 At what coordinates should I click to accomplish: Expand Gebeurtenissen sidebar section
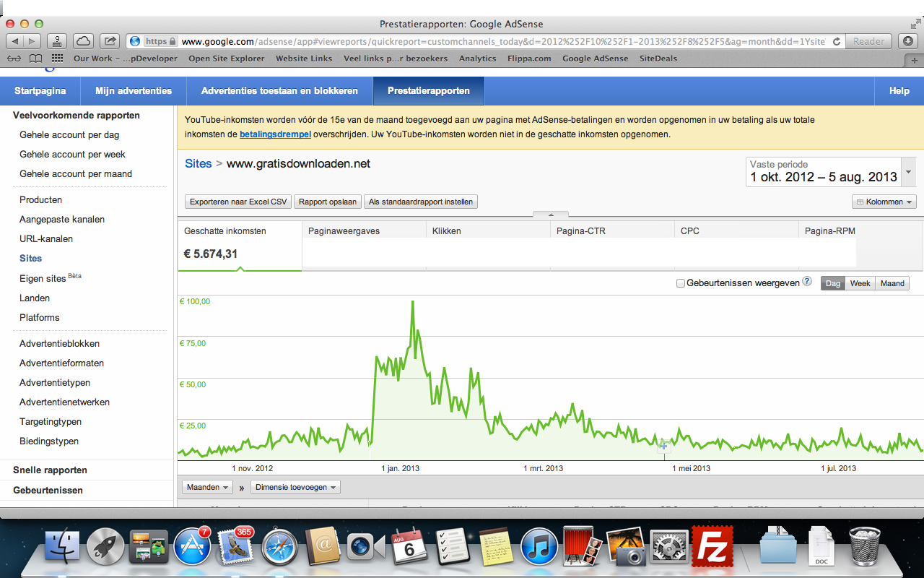[48, 490]
